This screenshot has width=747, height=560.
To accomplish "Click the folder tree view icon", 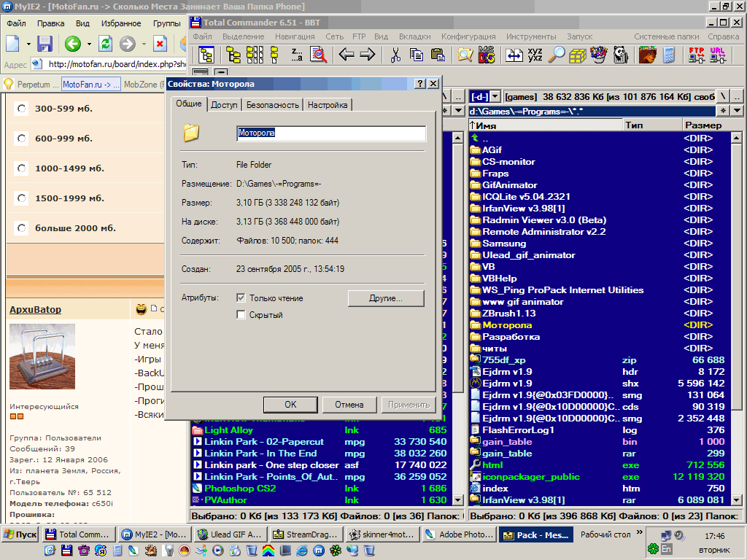I will click(x=206, y=55).
